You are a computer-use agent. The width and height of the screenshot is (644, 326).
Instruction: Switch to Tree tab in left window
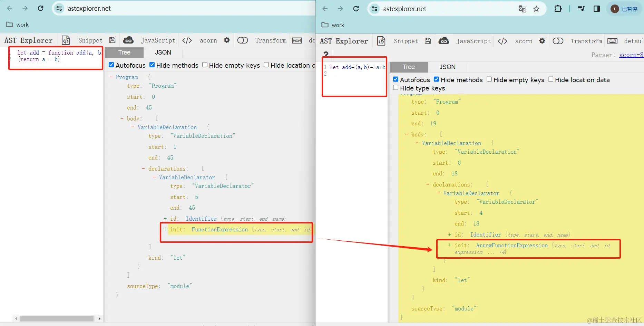coord(124,52)
